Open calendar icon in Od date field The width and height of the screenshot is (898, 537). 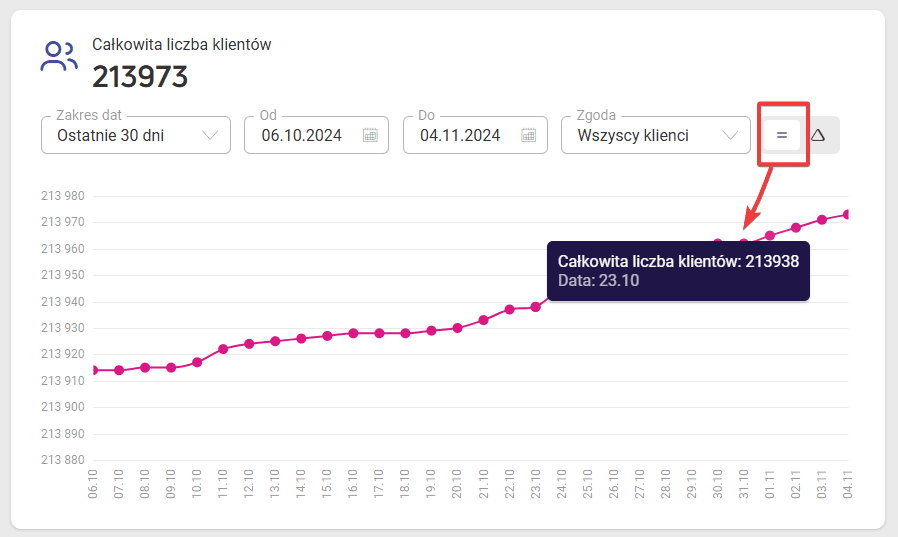click(x=371, y=135)
